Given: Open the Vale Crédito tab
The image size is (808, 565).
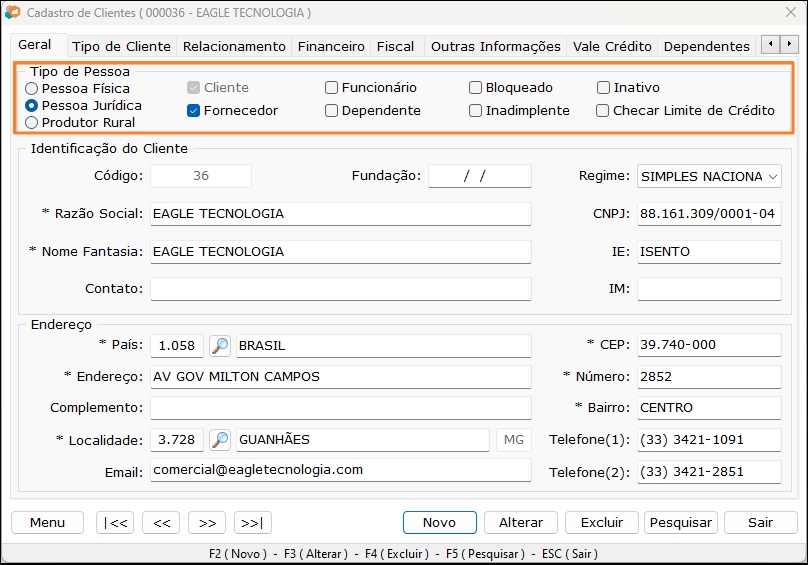Looking at the screenshot, I should point(612,46).
